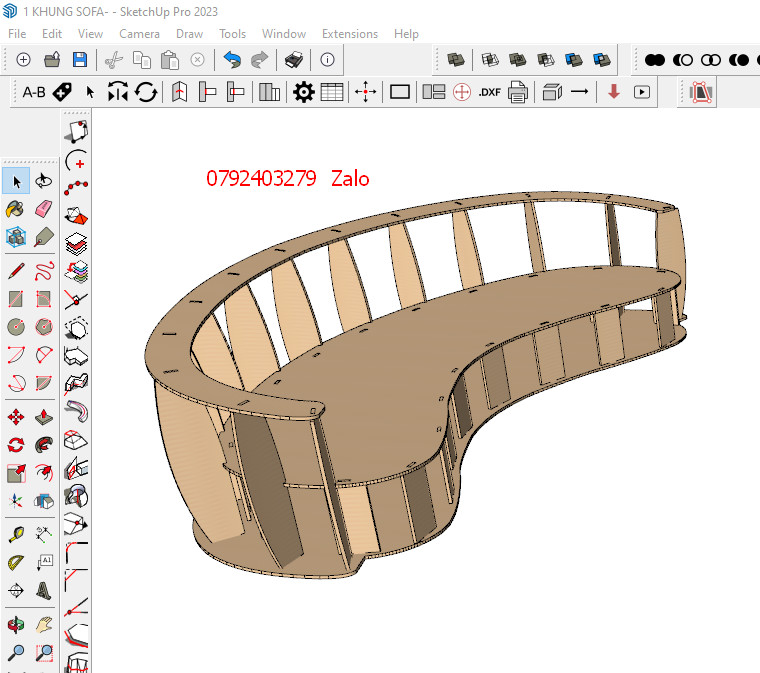The width and height of the screenshot is (760, 673).
Task: Choose the Tape Measure tool
Action: tap(15, 534)
